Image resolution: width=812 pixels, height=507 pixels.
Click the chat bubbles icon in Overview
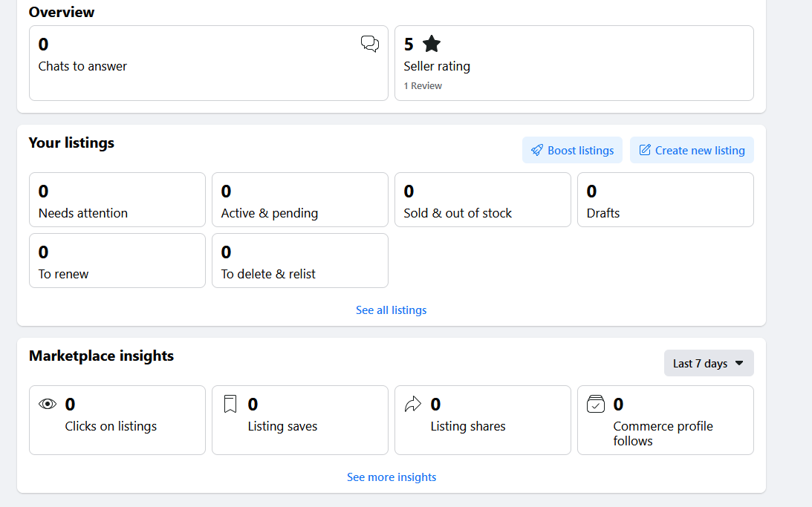click(369, 45)
